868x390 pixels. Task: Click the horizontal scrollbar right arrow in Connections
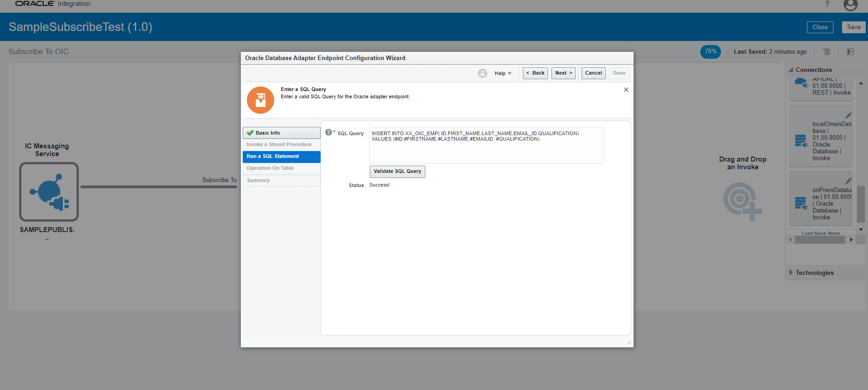point(851,240)
